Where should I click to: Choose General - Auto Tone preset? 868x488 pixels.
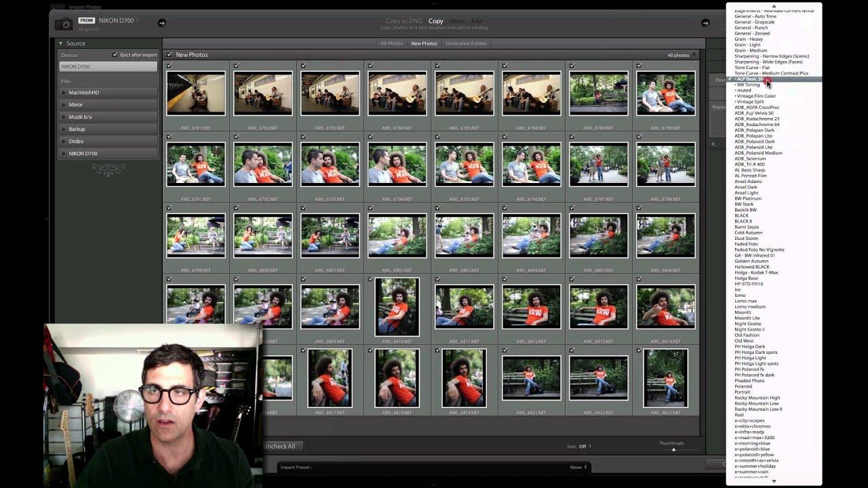point(755,16)
